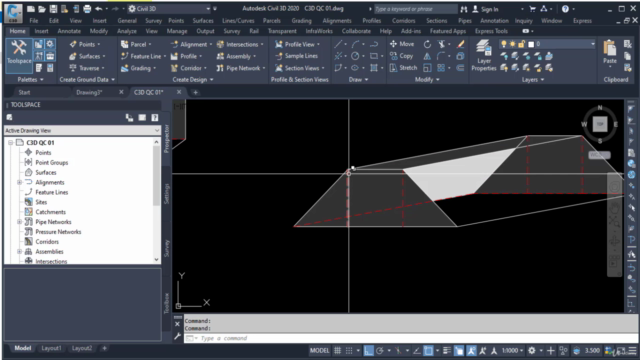The width and height of the screenshot is (640, 360).
Task: Toggle grid display in status bar
Action: click(x=338, y=350)
